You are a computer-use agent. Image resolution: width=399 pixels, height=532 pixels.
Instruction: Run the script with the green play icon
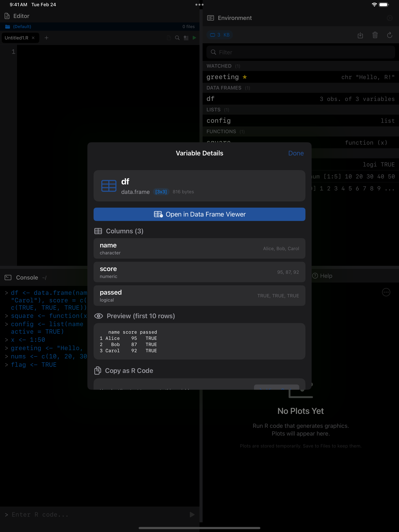(194, 38)
